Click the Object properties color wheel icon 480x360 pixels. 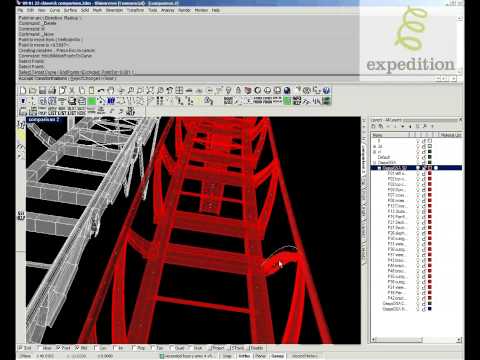258,90
